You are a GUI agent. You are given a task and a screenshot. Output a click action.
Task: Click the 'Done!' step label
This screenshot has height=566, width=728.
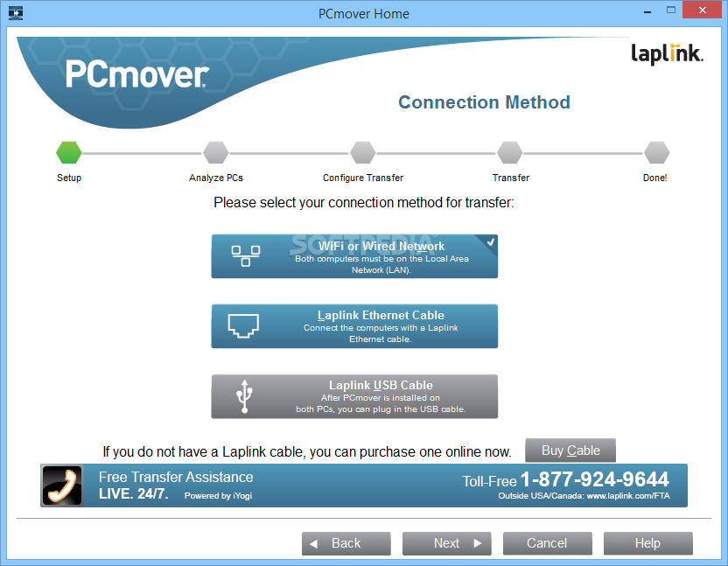(x=655, y=178)
